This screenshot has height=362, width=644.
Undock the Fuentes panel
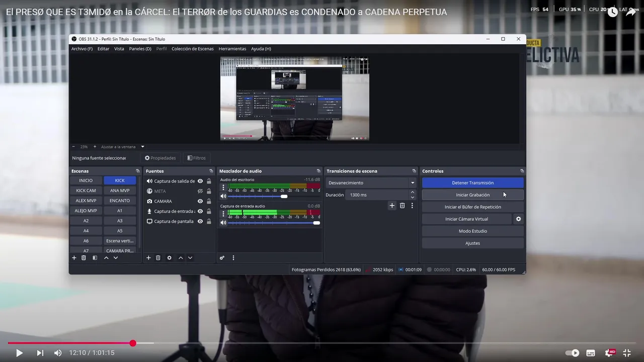pyautogui.click(x=211, y=171)
